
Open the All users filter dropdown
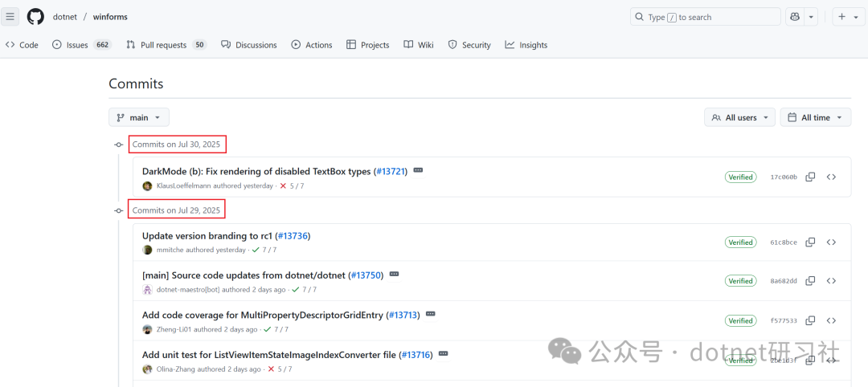point(739,117)
